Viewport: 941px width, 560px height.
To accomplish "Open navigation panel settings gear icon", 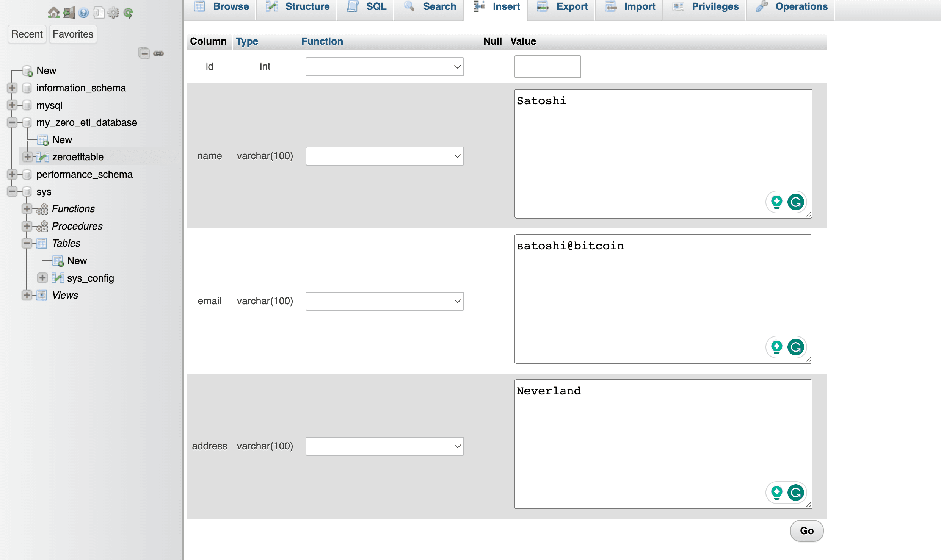I will click(113, 13).
